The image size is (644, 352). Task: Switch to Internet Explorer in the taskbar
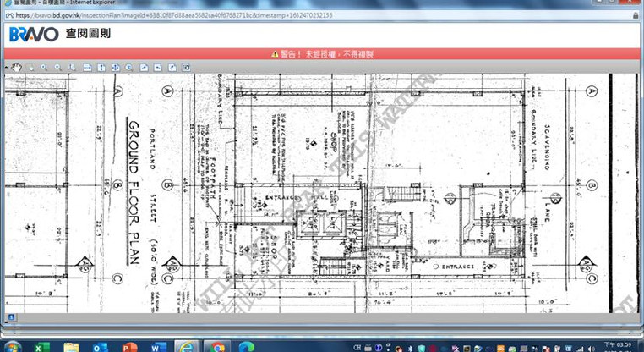(x=187, y=347)
